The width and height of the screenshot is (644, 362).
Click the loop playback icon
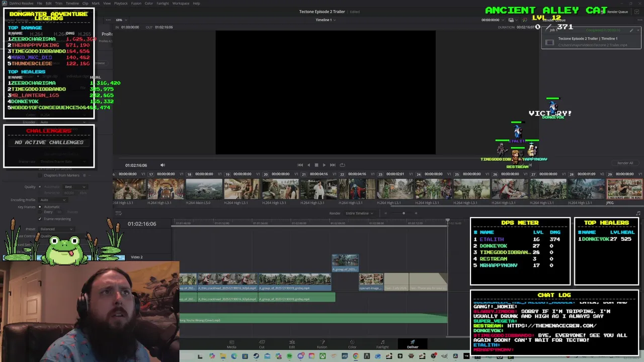[x=342, y=165]
